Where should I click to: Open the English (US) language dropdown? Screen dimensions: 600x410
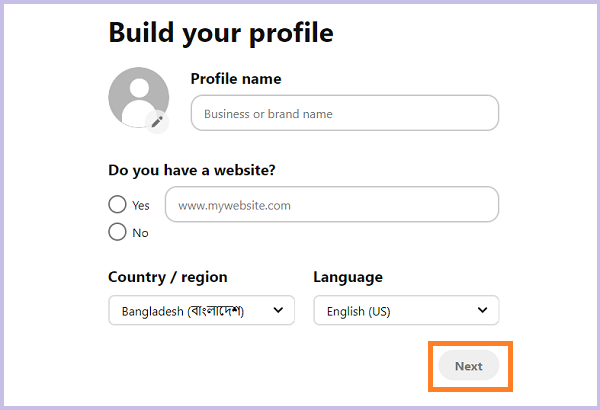coord(406,310)
